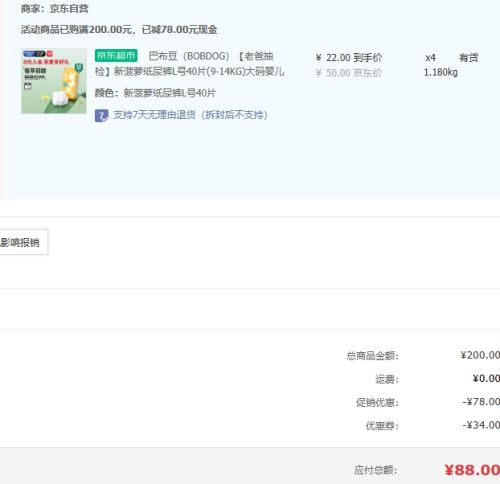Click the 应付总额 label
Screen dimensions: 500x484
376,470
